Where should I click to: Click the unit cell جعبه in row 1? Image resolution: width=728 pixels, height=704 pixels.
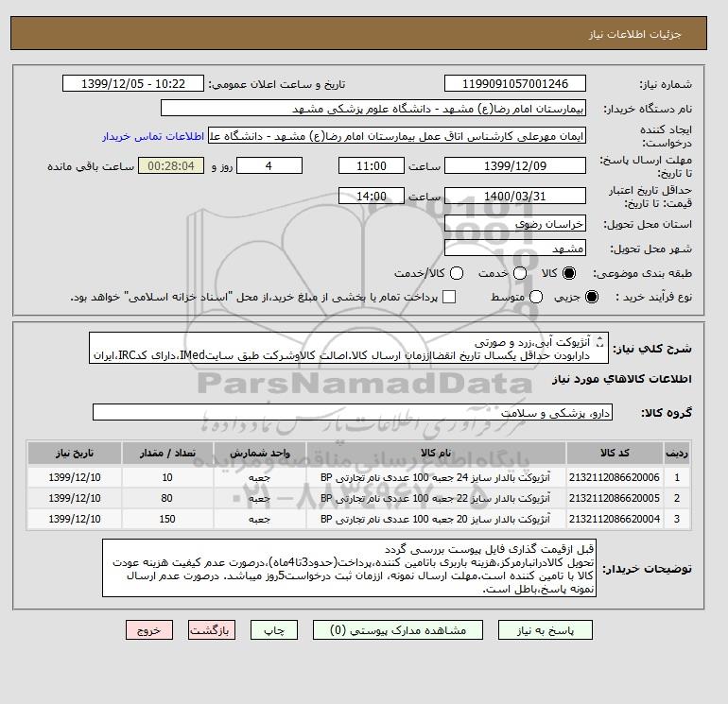[x=260, y=477]
